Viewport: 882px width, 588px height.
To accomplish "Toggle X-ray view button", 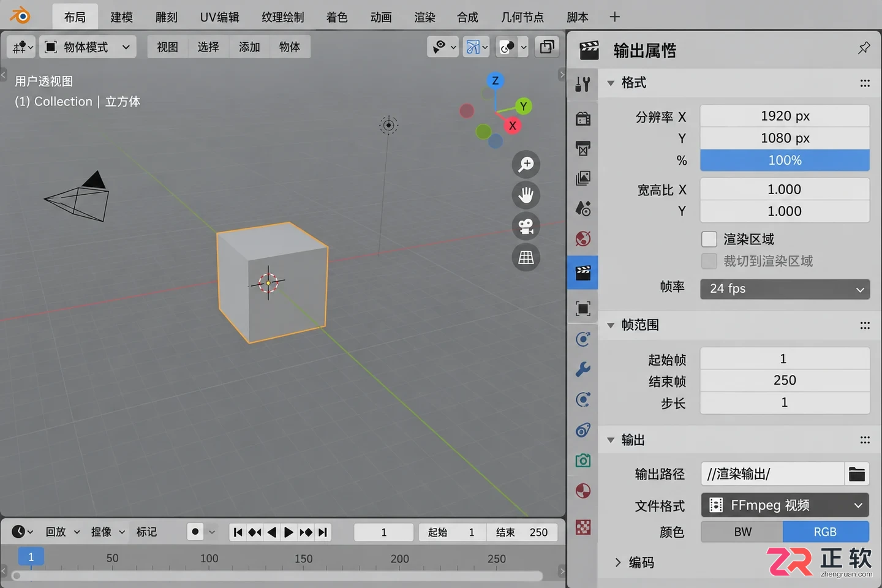I will [546, 47].
